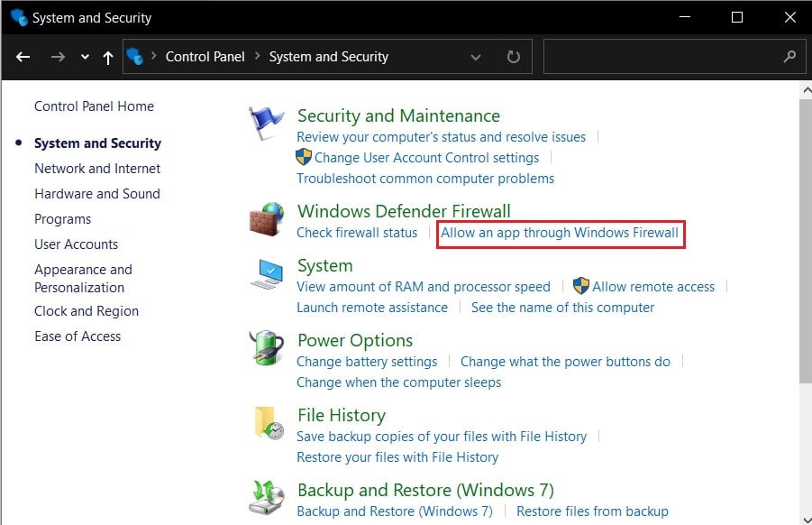Select Hardware and Sound in the sidebar
812x525 pixels.
[97, 193]
